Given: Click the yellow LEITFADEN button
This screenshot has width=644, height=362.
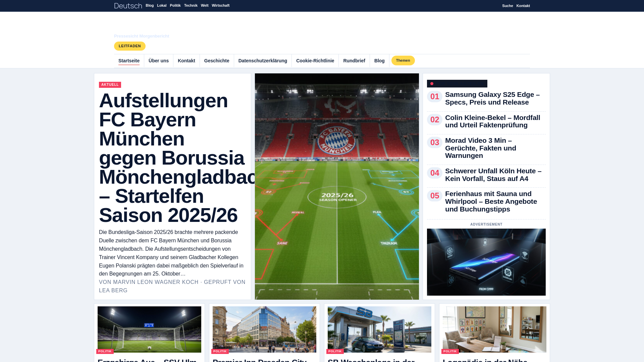Looking at the screenshot, I should [x=130, y=46].
